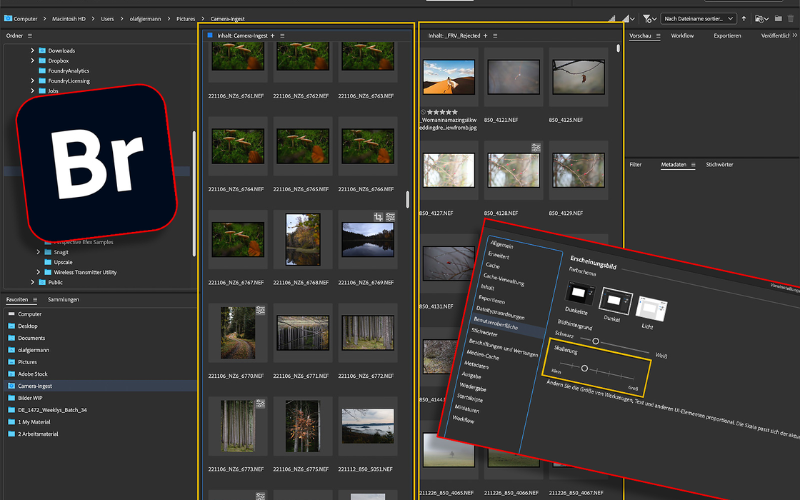Add a content panel next to Camera-Ingest
800x500 pixels.
272,35
